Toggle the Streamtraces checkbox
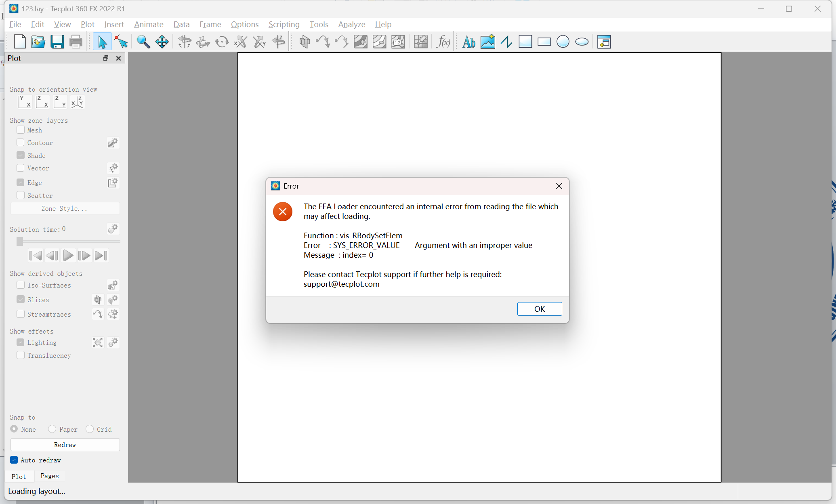Screen dimensions: 836x504 (x=21, y=314)
